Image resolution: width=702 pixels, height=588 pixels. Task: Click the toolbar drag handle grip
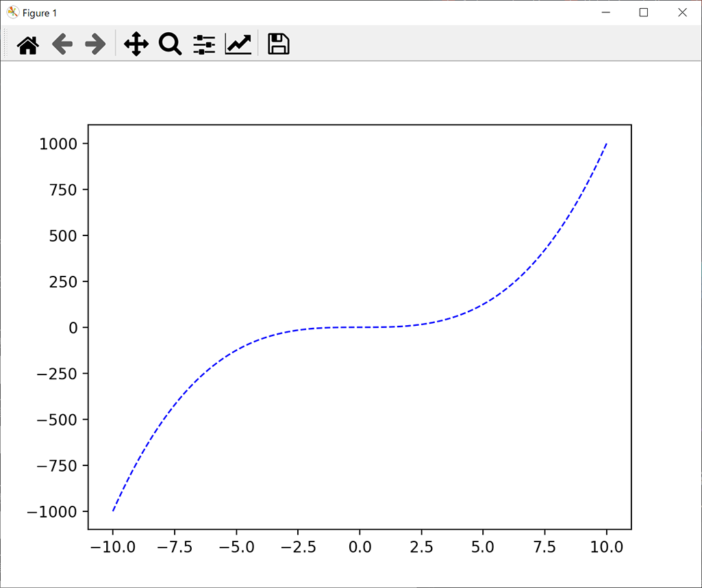(5, 43)
